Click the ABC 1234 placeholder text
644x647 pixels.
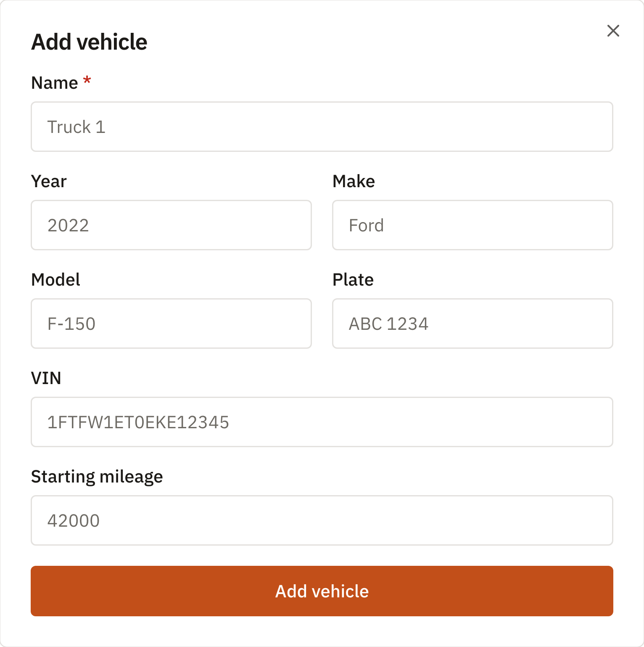(388, 323)
